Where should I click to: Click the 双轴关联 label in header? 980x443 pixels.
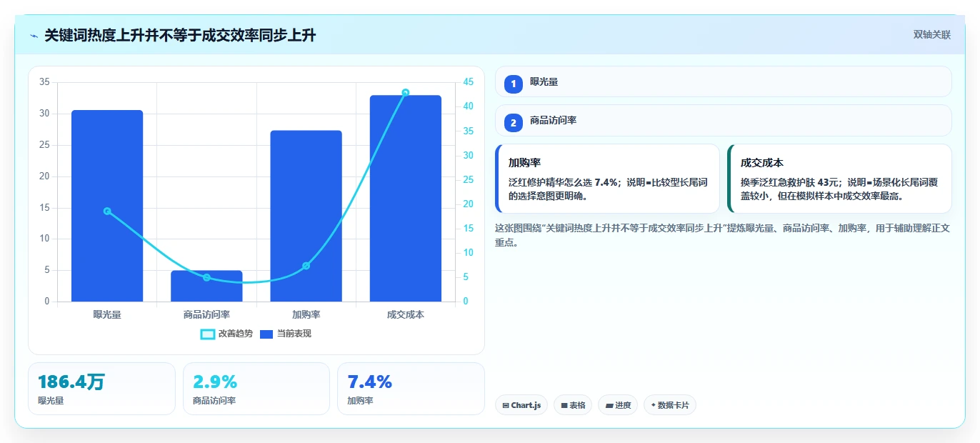point(931,35)
